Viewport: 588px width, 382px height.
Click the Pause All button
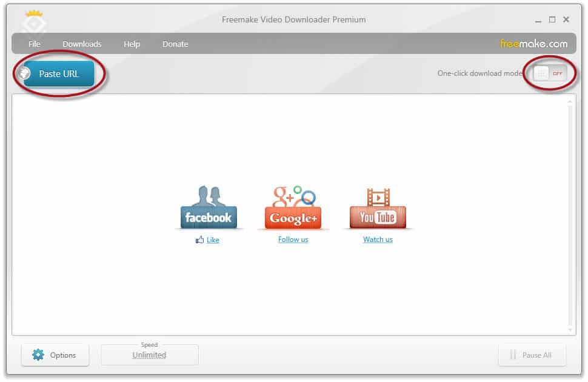click(x=532, y=355)
